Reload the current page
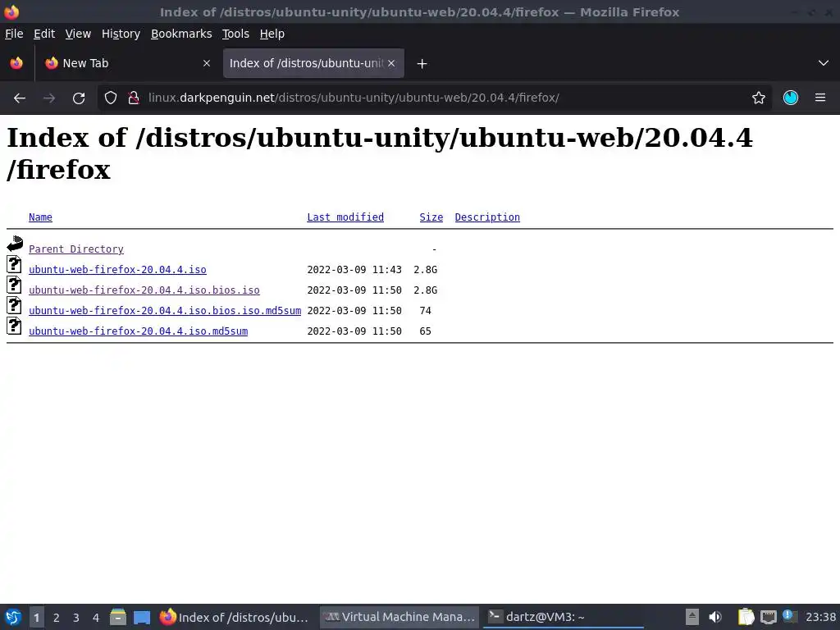 coord(79,98)
